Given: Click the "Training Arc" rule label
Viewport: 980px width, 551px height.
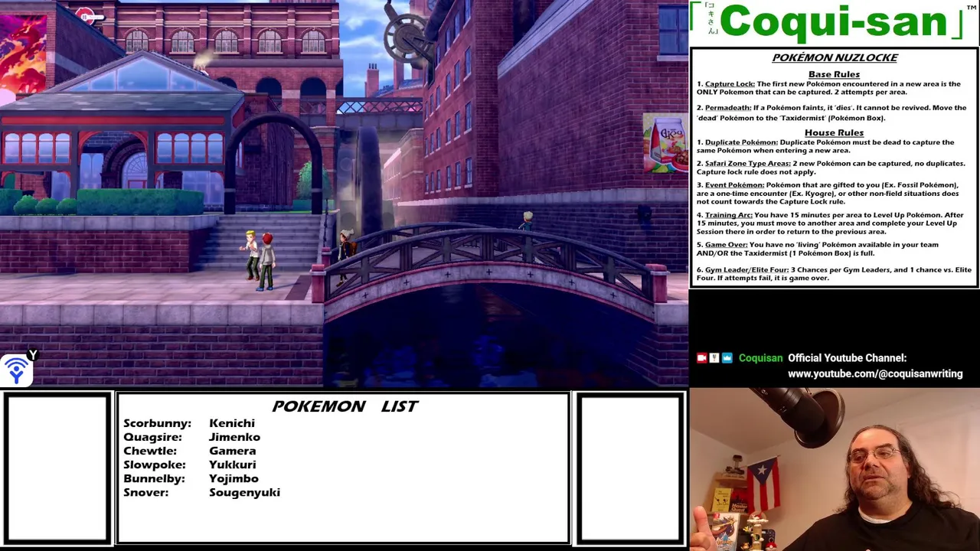Looking at the screenshot, I should tap(728, 215).
